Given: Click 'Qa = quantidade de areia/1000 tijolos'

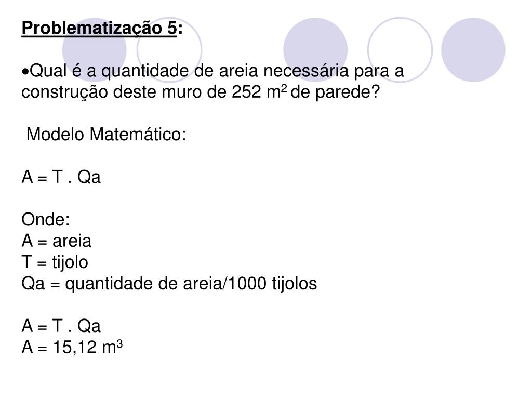Looking at the screenshot, I should (x=169, y=283).
